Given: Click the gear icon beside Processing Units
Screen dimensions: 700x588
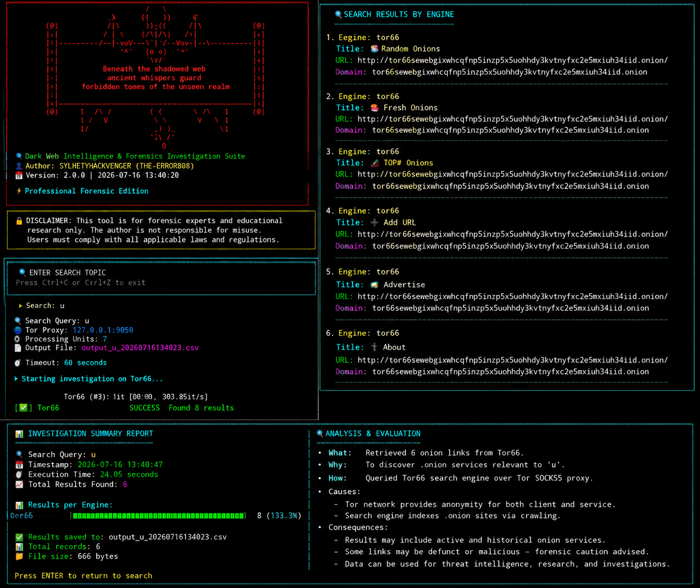Looking at the screenshot, I should [x=17, y=339].
